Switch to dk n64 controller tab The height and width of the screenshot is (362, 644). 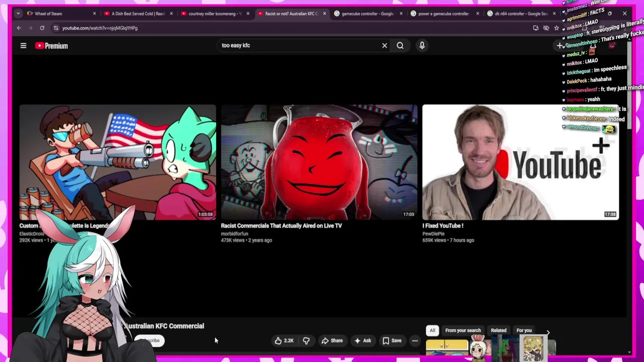tap(520, 14)
